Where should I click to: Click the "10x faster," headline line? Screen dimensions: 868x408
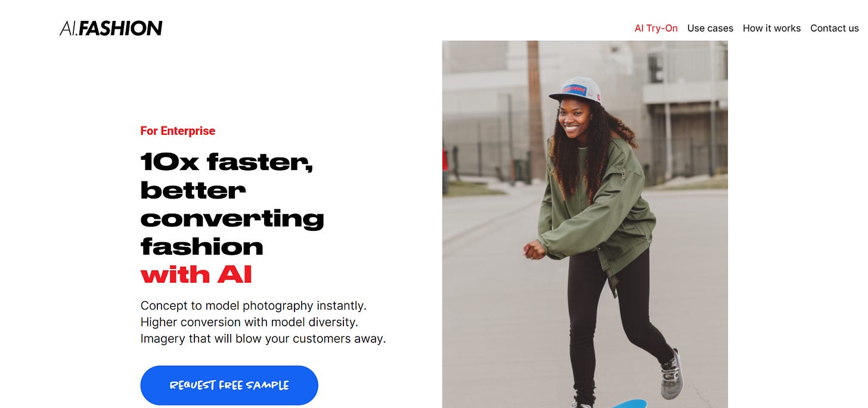227,162
